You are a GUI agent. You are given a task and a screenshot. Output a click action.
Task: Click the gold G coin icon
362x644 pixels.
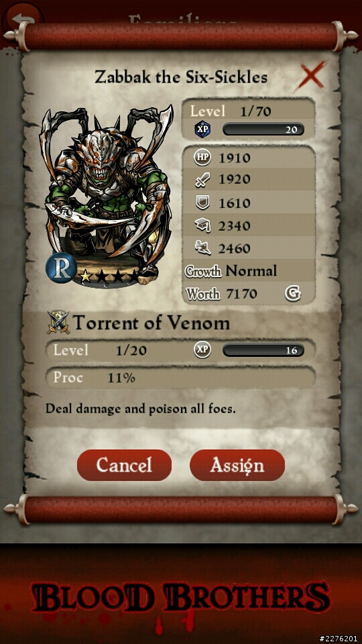point(293,294)
